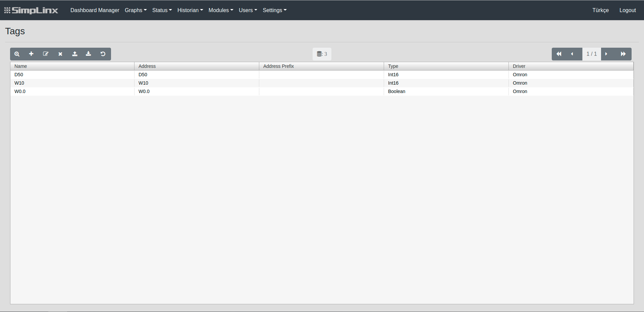
Task: Click the download tags icon
Action: click(89, 54)
